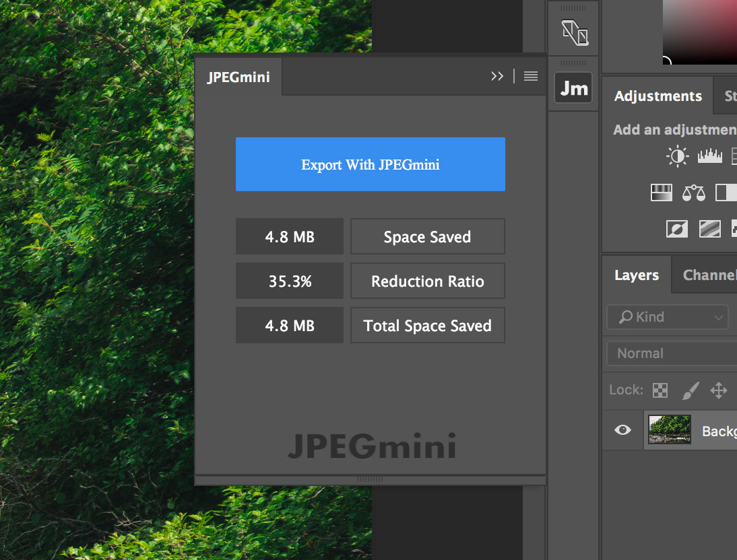Screen dimensions: 737x560
Task: Open the JPEGmini panel via its Jm icon
Action: point(573,87)
